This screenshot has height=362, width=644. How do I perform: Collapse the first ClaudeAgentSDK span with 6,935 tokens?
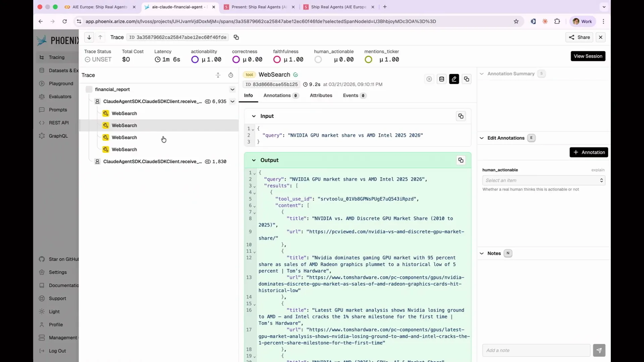232,102
